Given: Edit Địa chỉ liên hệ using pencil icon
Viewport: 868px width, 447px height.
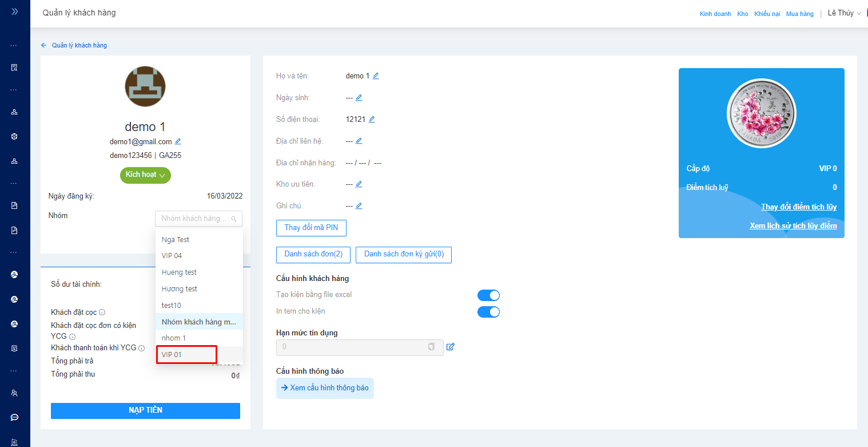Looking at the screenshot, I should tap(359, 141).
